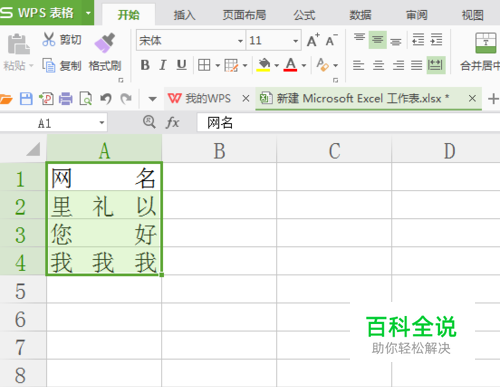Expand the fill color dropdown arrow
Image resolution: width=500 pixels, height=387 pixels.
(x=277, y=65)
